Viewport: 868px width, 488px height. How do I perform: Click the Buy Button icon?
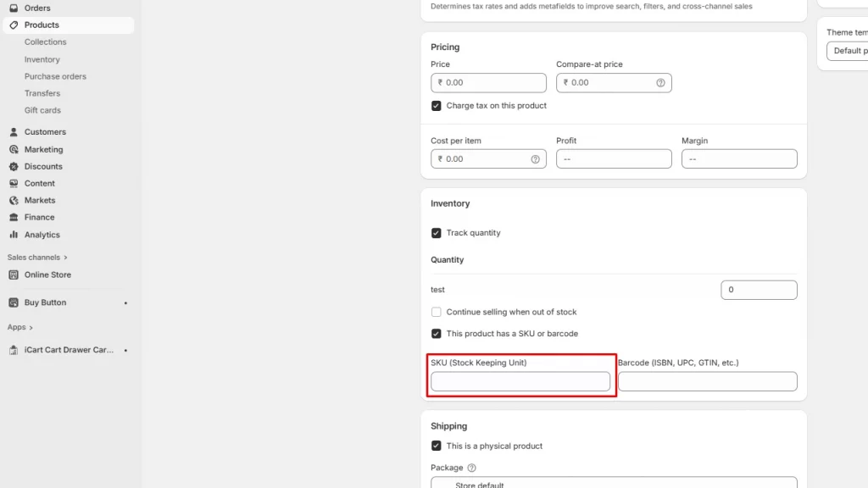click(x=14, y=302)
